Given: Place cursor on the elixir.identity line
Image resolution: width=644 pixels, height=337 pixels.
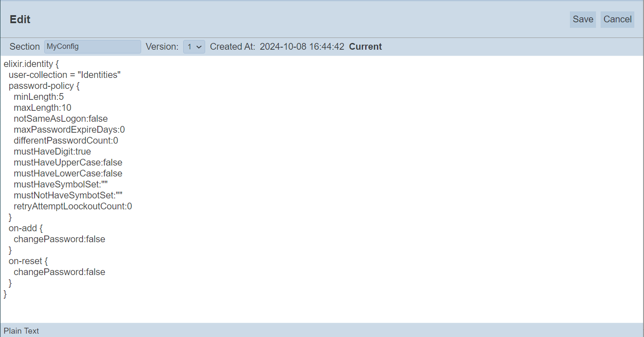Looking at the screenshot, I should pyautogui.click(x=31, y=64).
